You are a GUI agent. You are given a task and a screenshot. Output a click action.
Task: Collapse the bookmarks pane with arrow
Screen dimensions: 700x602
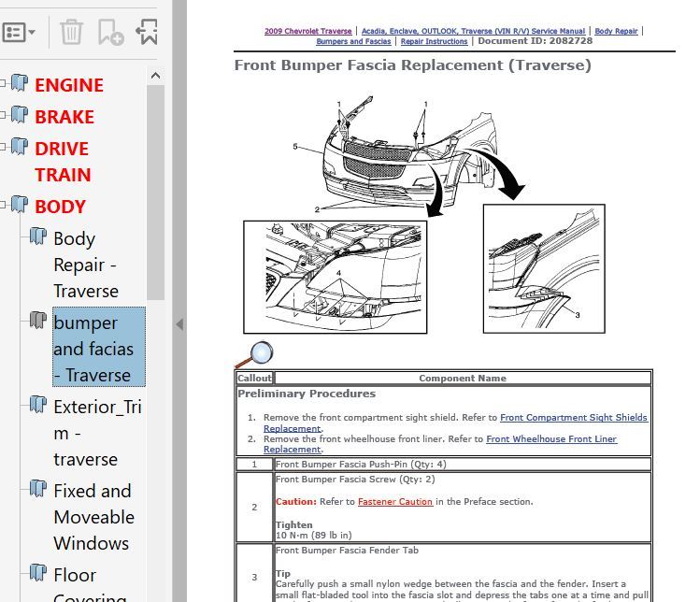click(179, 324)
